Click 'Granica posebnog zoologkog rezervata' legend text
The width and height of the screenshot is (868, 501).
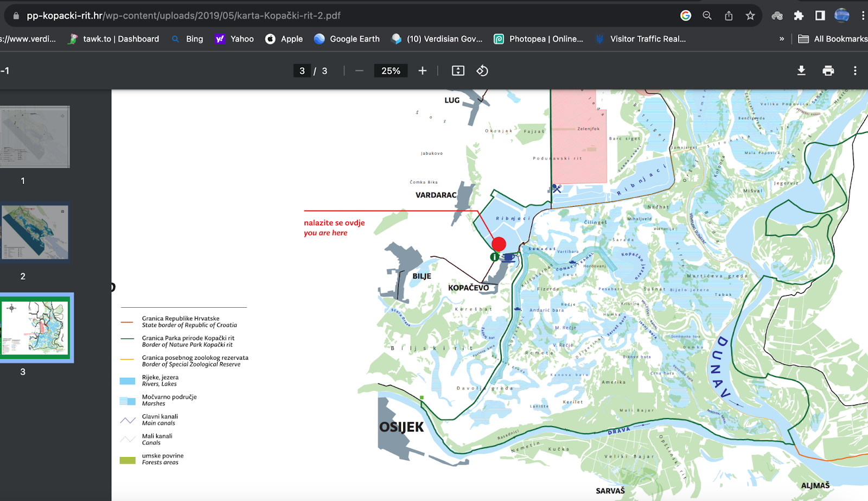[195, 358]
